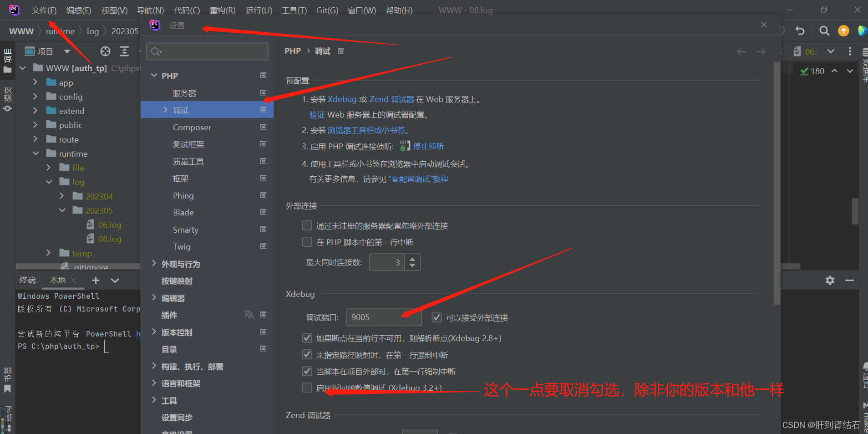Image resolution: width=868 pixels, height=434 pixels.
Task: Enable 通过未注册的服务器配置忽略外部连接 checkbox
Action: coord(307,225)
